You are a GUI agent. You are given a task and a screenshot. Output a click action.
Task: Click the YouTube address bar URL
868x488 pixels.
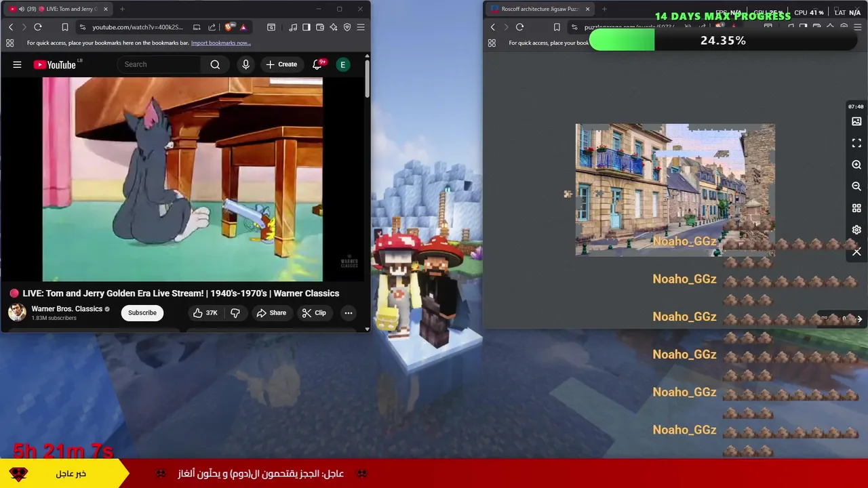[x=138, y=27]
